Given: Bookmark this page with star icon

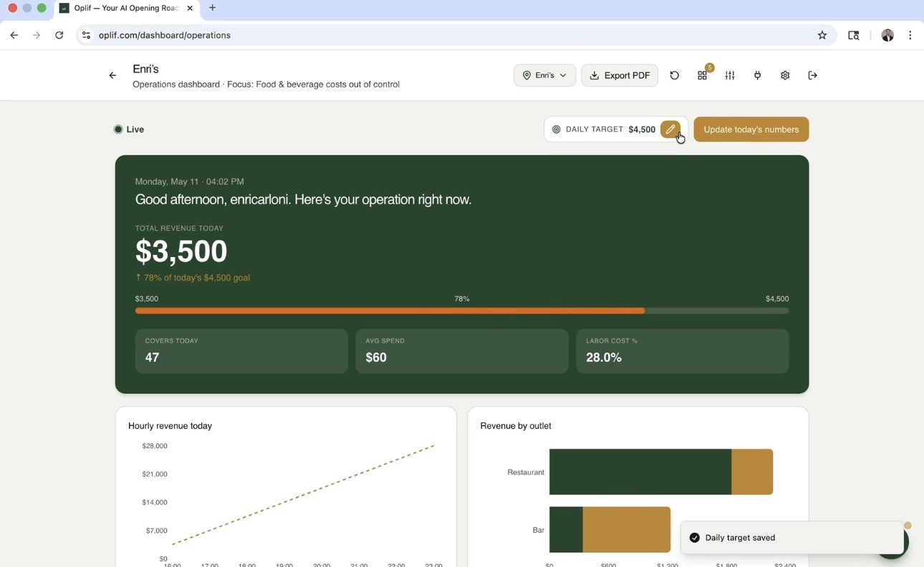Looking at the screenshot, I should click(822, 35).
